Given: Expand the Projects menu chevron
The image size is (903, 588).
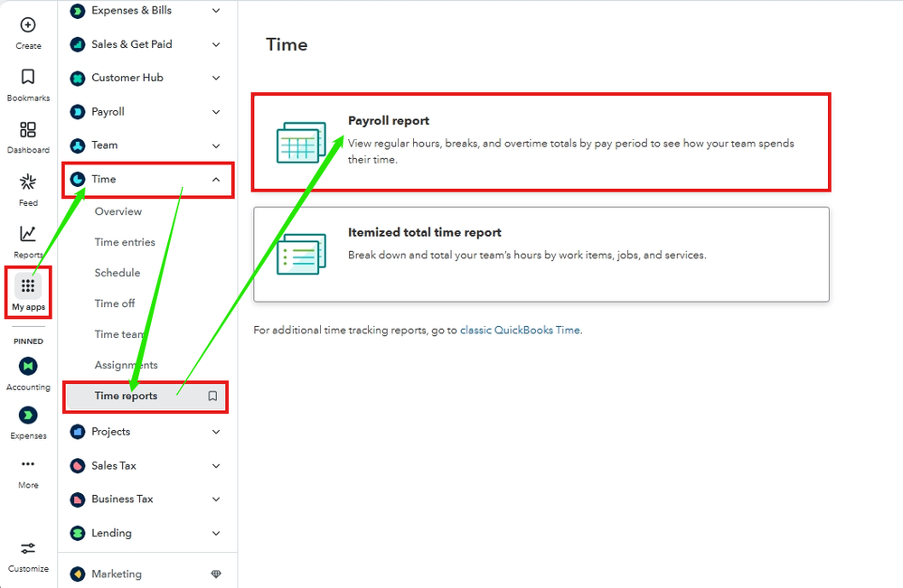Looking at the screenshot, I should pos(216,432).
